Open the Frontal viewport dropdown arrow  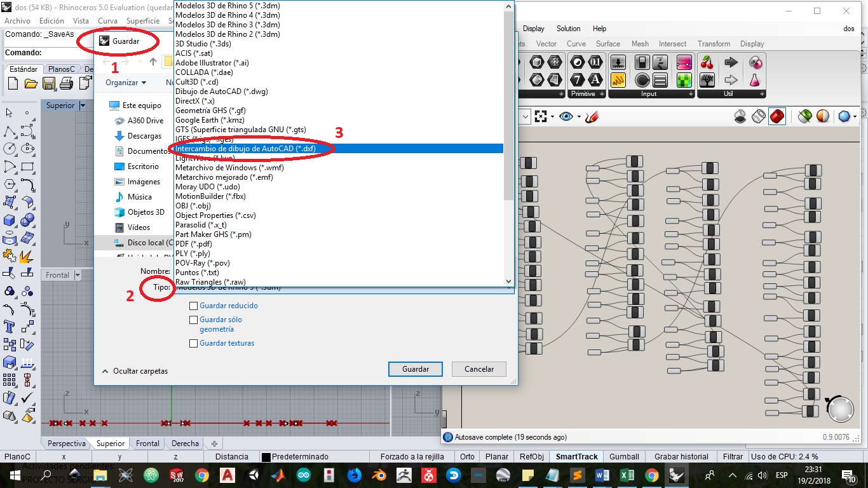tap(78, 275)
